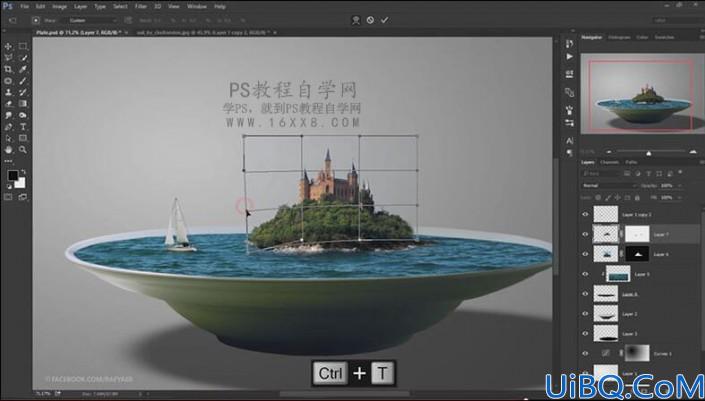Open the Character panel icon

pyautogui.click(x=569, y=141)
